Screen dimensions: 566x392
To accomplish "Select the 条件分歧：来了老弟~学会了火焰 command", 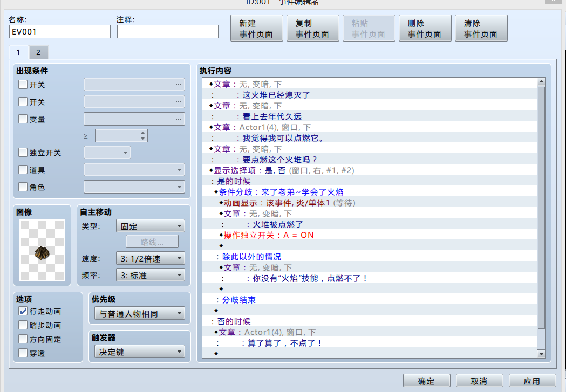I will coord(369,192).
